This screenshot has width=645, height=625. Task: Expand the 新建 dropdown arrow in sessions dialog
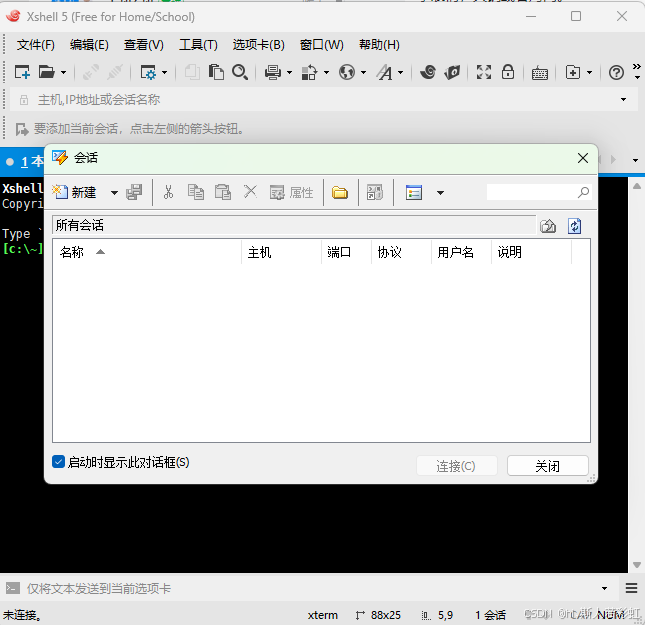114,193
